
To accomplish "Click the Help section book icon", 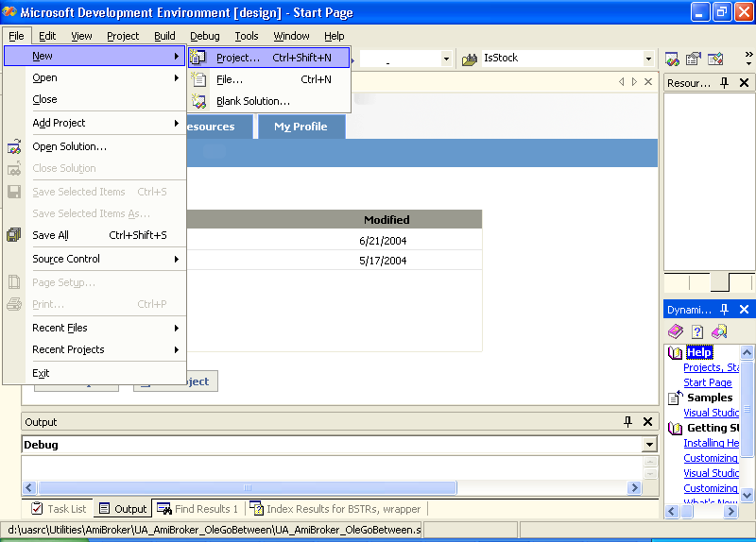I will [x=675, y=352].
